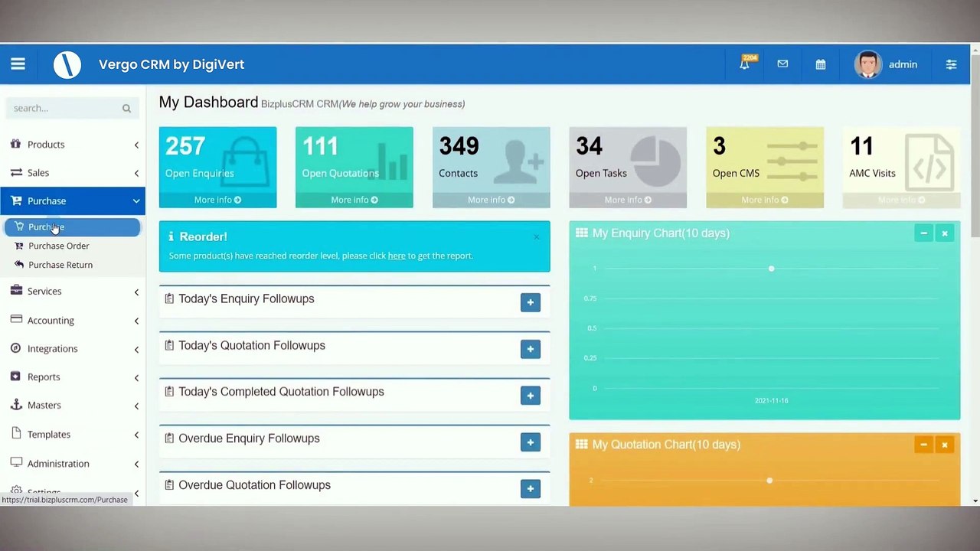Click the data point on My Enquiry Chart
The height and width of the screenshot is (551, 980).
(771, 269)
